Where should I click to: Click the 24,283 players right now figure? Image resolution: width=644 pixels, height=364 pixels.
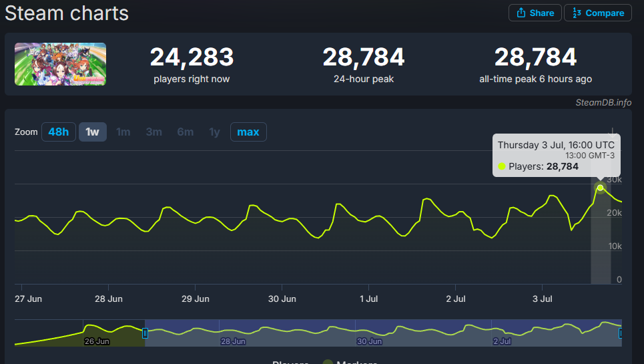(192, 57)
